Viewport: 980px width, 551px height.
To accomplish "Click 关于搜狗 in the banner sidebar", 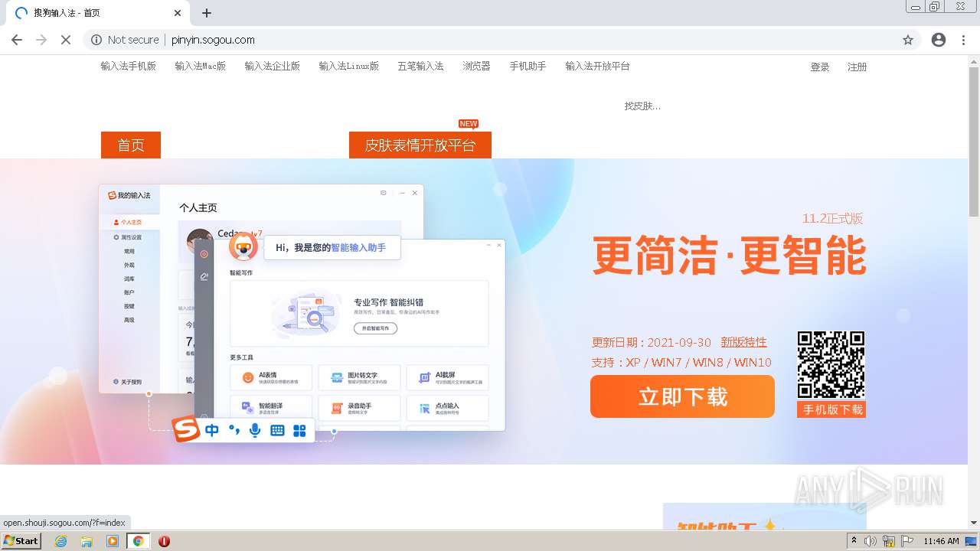I will pos(127,382).
